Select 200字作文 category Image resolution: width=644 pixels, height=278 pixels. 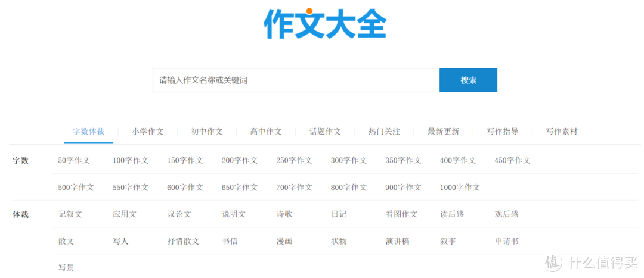pos(240,160)
